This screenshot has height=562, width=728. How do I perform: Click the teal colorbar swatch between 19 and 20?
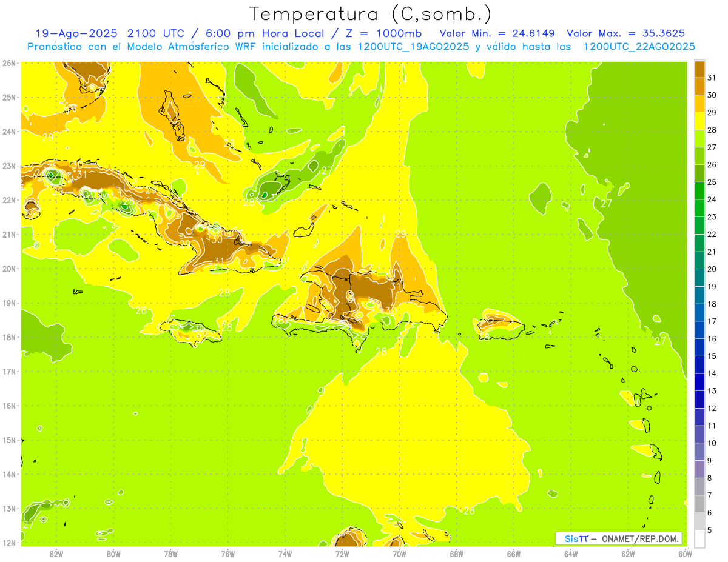(x=699, y=278)
